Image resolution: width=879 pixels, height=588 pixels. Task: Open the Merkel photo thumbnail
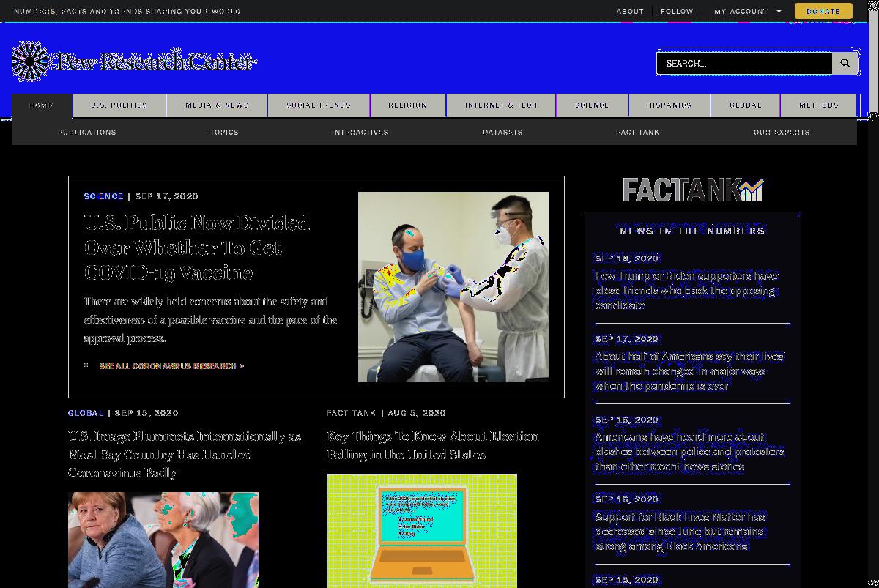coord(163,540)
